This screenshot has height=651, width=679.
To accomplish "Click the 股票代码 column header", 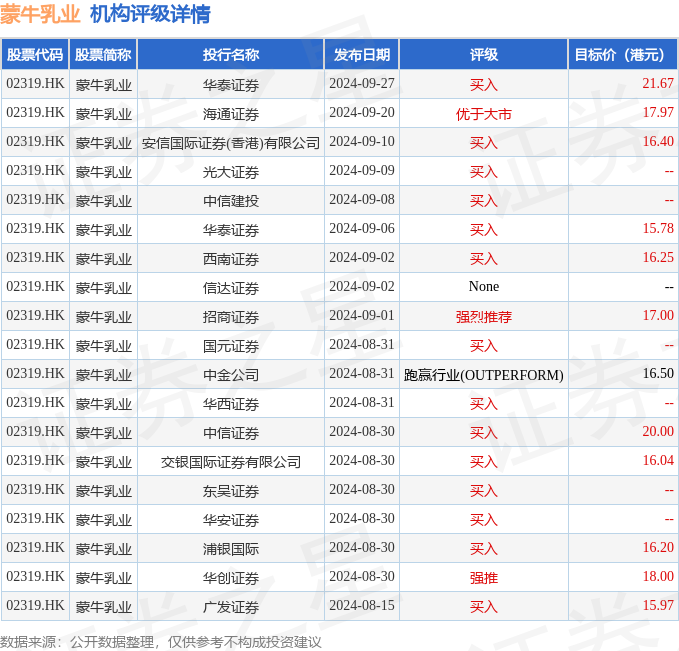I will click(x=35, y=55).
